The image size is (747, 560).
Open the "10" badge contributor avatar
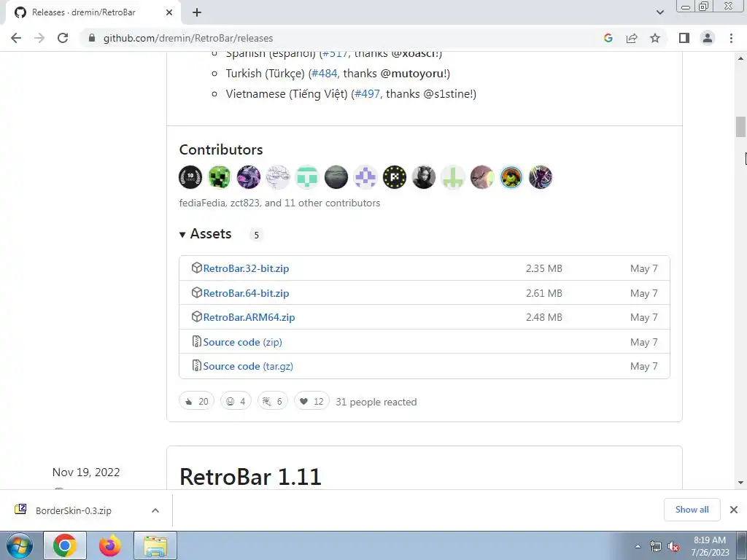pos(190,177)
